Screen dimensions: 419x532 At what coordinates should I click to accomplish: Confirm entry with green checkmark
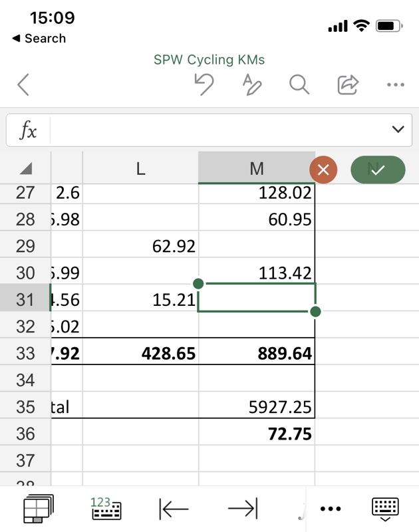[378, 170]
